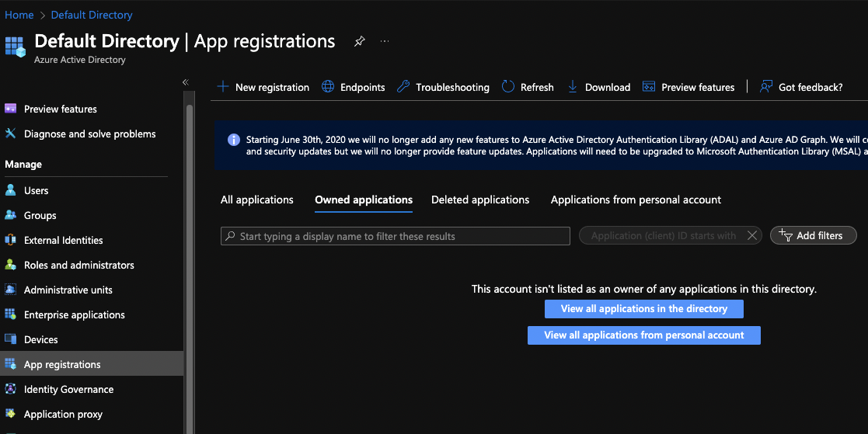Image resolution: width=868 pixels, height=434 pixels.
Task: Click the plus icon for New registration
Action: pos(223,86)
